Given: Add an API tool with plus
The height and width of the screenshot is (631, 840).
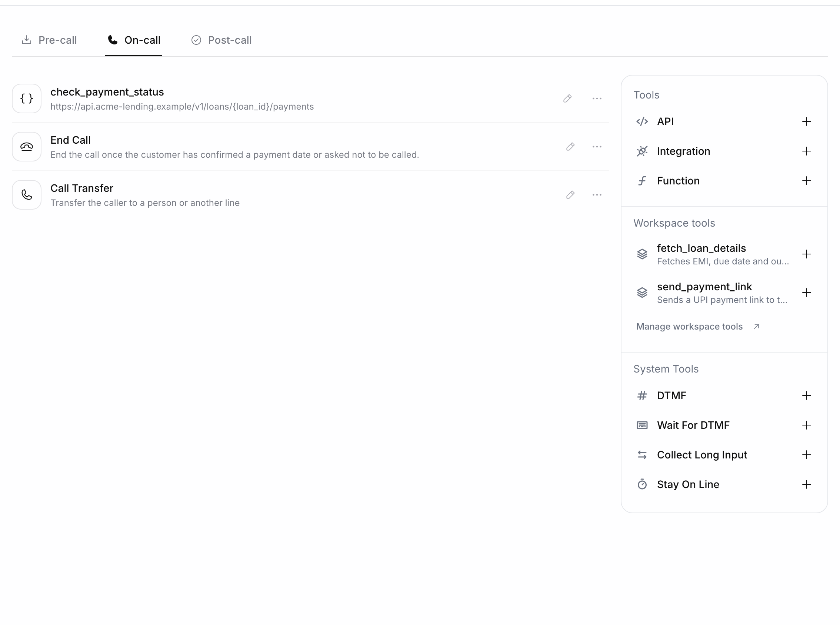Looking at the screenshot, I should (807, 122).
